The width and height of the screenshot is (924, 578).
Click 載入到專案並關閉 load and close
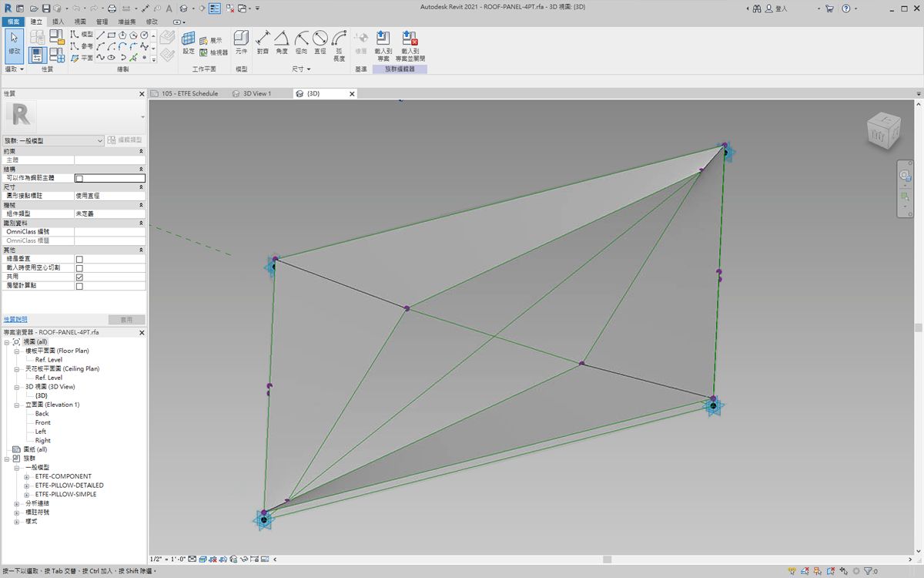pos(410,46)
